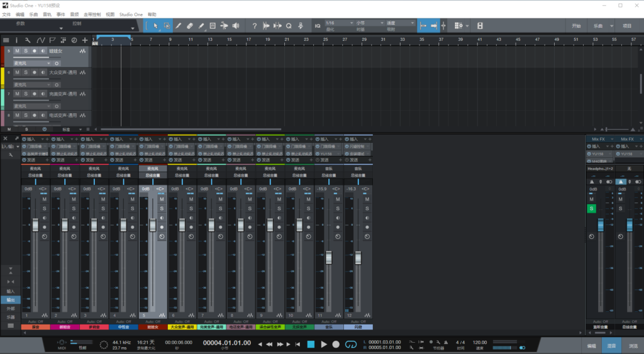
Task: Click the Stop button in transport
Action: click(x=311, y=344)
